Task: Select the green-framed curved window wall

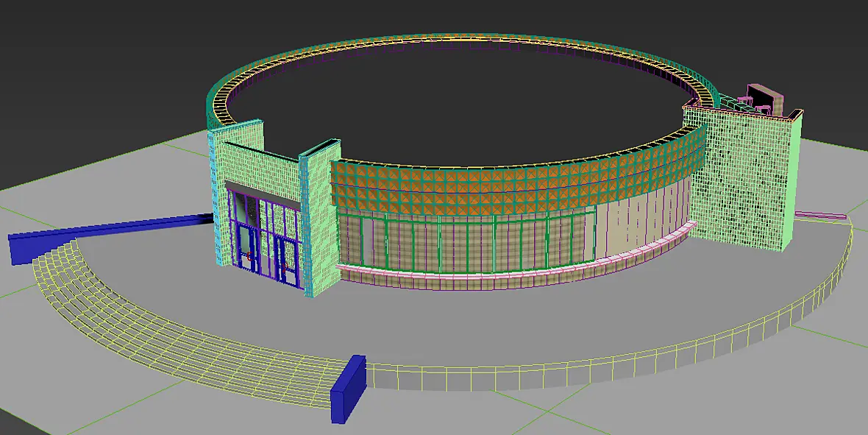Action: 465,244
